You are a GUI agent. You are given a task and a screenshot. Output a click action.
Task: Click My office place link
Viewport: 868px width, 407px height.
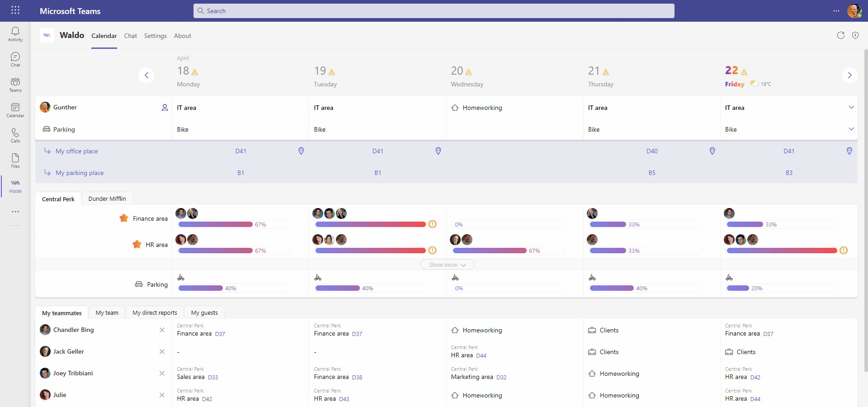77,151
